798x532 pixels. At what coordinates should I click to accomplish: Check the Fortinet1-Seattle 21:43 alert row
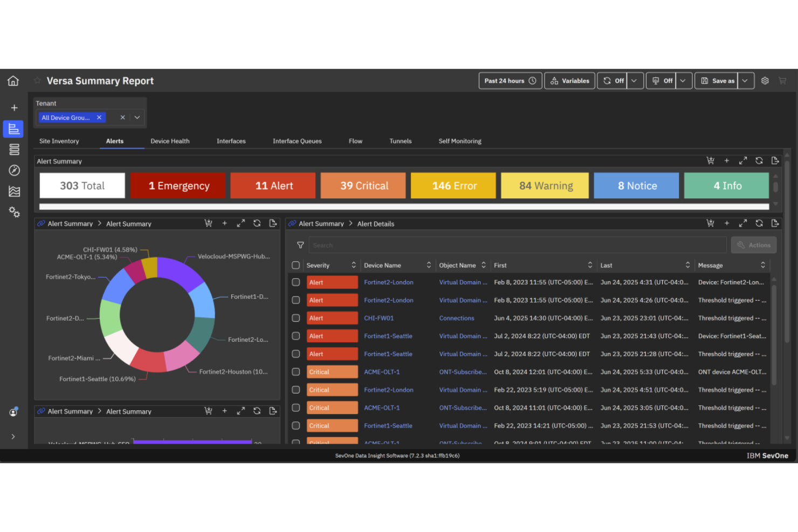[x=295, y=336]
